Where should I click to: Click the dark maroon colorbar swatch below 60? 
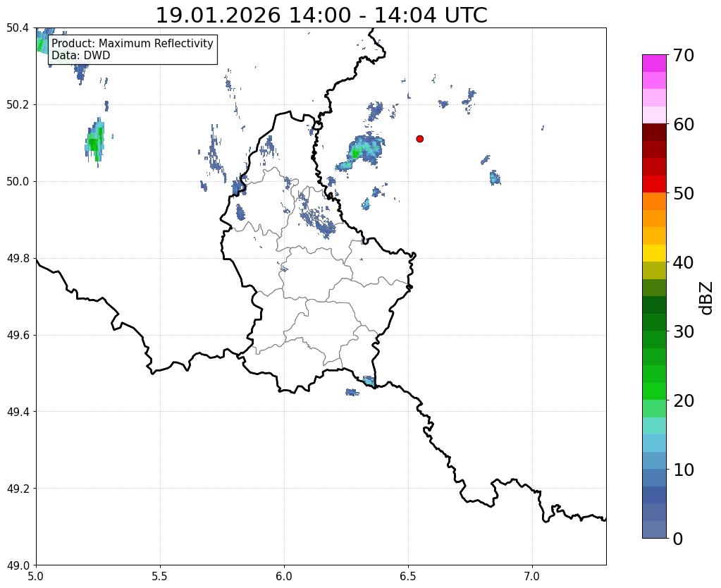pos(654,133)
